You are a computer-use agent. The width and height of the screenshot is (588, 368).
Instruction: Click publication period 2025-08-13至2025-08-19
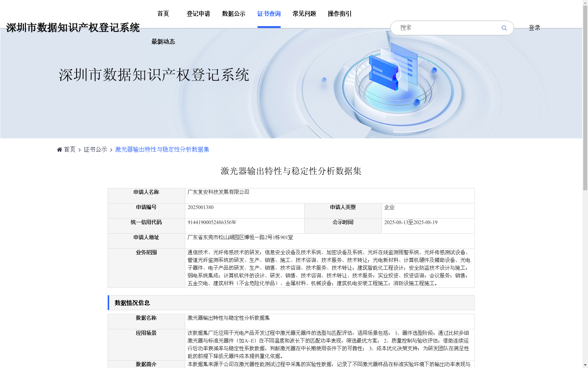tap(411, 222)
